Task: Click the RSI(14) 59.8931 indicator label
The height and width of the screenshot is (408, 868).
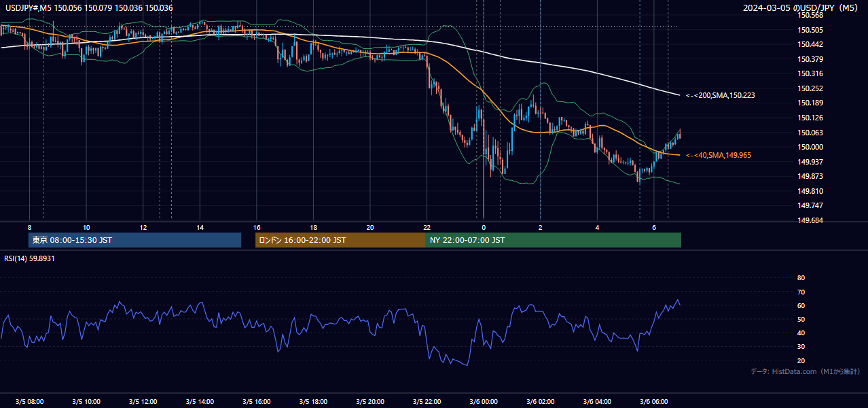Action: click(29, 258)
